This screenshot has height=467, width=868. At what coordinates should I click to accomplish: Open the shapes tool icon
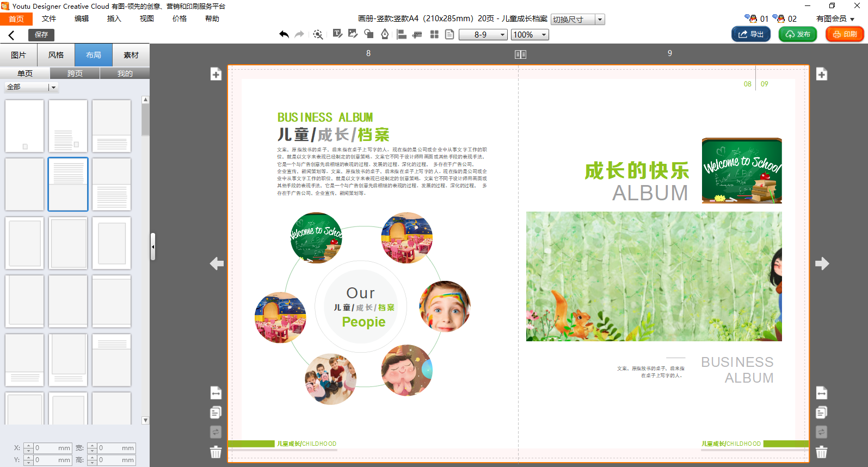point(368,34)
